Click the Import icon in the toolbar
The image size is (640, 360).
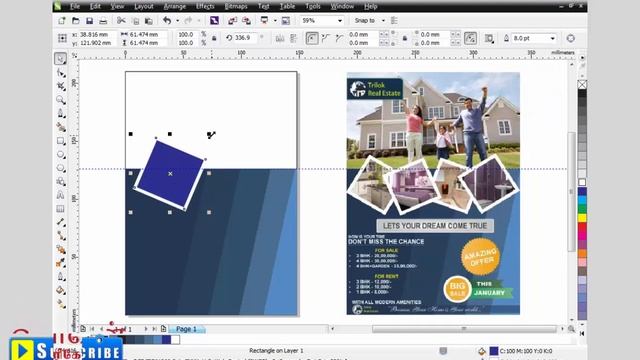[x=233, y=20]
